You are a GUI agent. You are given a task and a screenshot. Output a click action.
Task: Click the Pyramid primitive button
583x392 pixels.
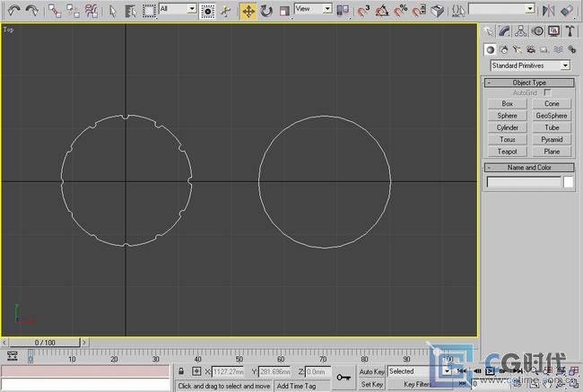tap(552, 139)
